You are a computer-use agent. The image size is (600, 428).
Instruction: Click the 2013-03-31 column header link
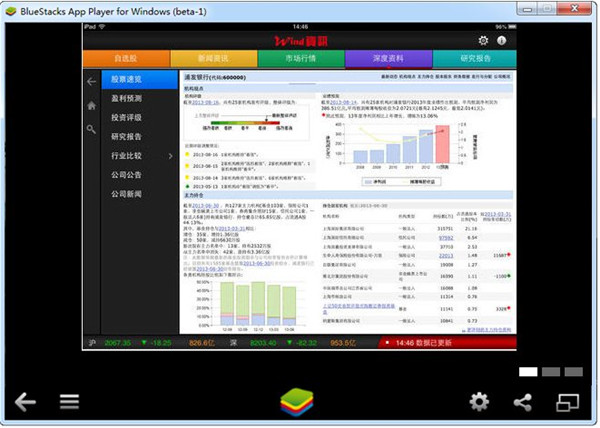click(498, 214)
